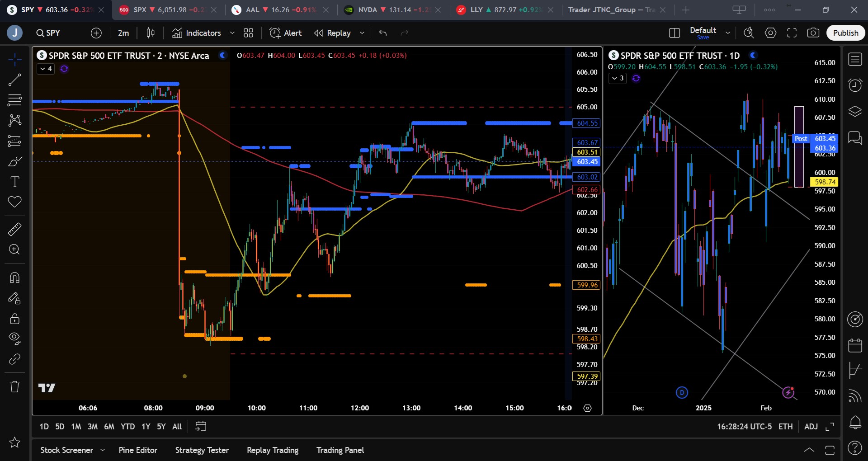The image size is (868, 461).
Task: Open the notifications bell panel
Action: [855, 422]
